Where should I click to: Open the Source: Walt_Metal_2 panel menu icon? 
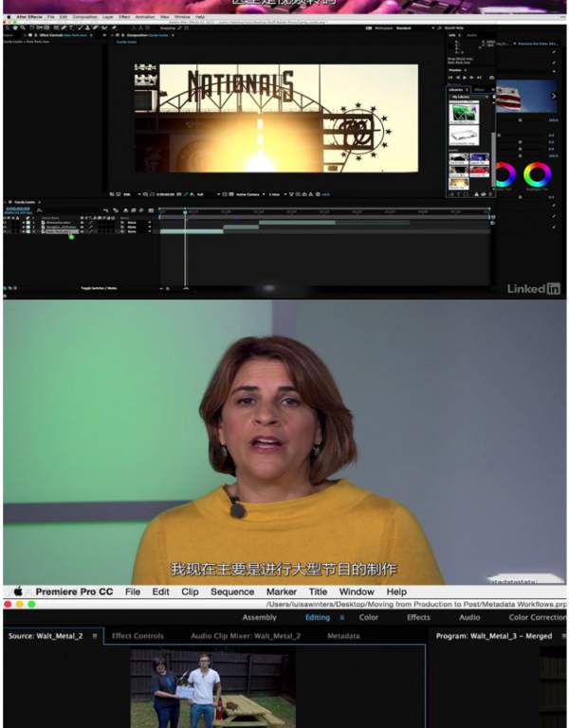[95, 636]
